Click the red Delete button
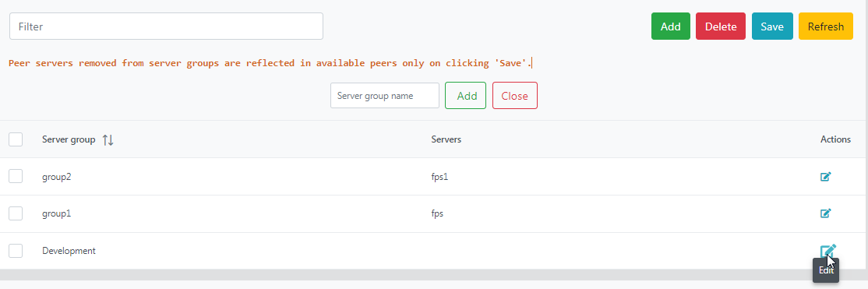Image resolution: width=868 pixels, height=289 pixels. [721, 26]
